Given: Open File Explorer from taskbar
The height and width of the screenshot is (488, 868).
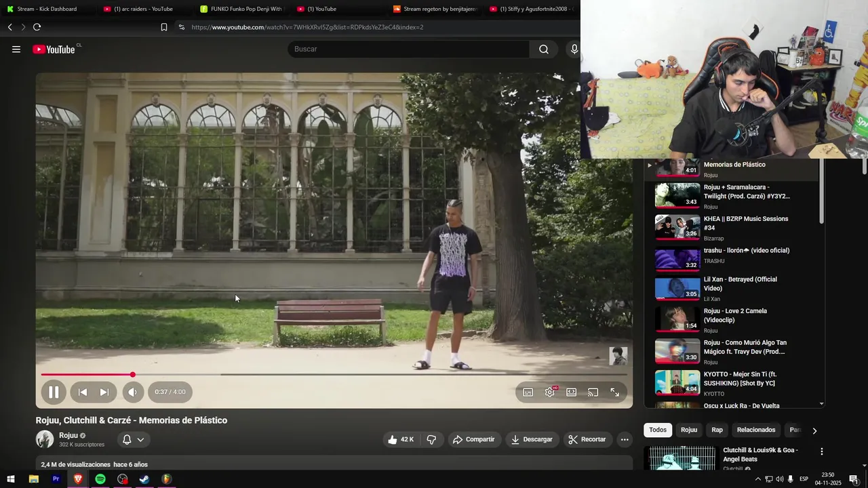Looking at the screenshot, I should pos(34,479).
